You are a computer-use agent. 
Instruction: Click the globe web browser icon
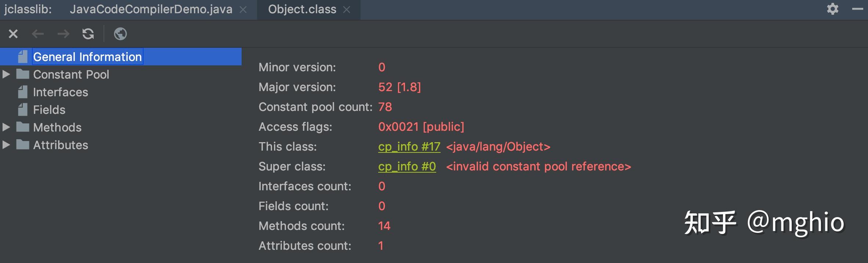(120, 34)
